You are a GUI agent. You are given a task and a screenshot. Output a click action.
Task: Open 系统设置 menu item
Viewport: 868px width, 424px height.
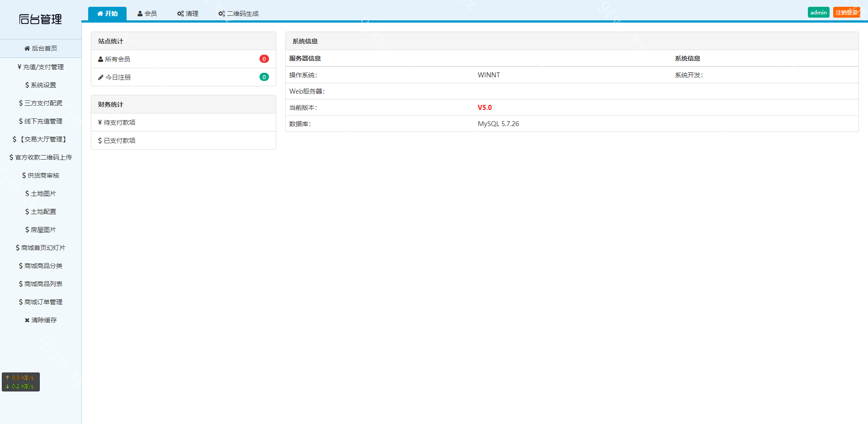pos(41,85)
